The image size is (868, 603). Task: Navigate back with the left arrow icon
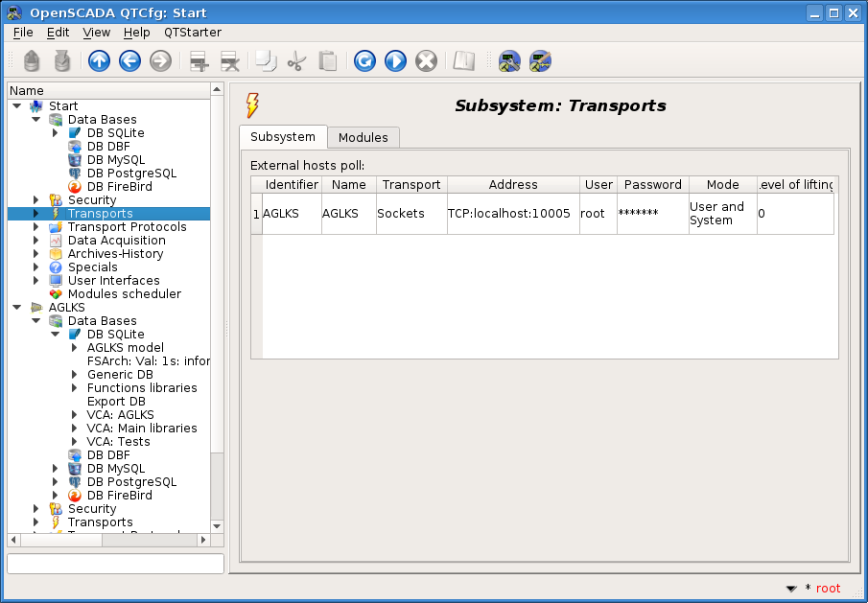coord(130,60)
